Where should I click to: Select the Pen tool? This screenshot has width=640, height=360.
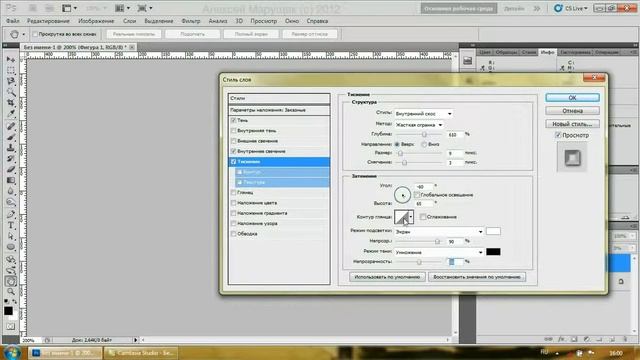click(x=11, y=214)
